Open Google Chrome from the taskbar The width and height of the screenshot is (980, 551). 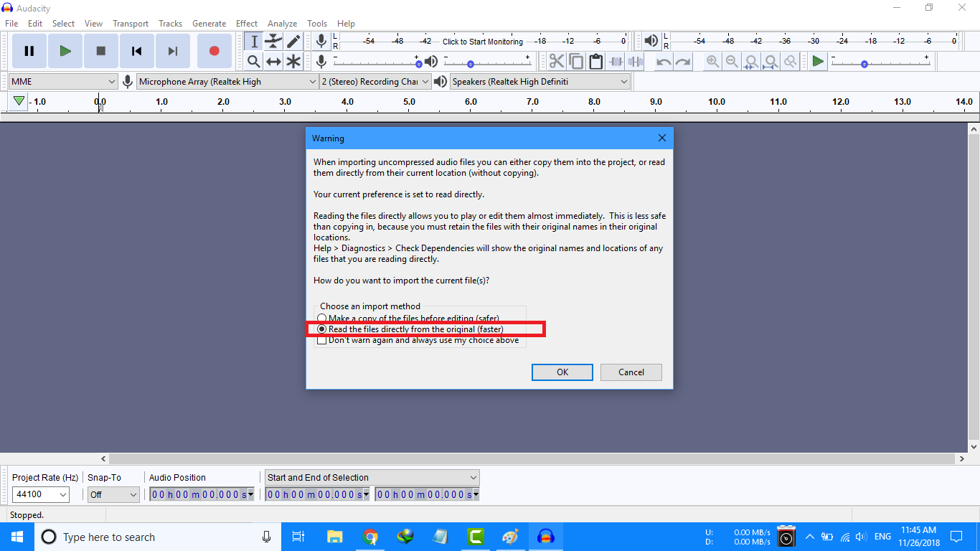click(x=370, y=537)
